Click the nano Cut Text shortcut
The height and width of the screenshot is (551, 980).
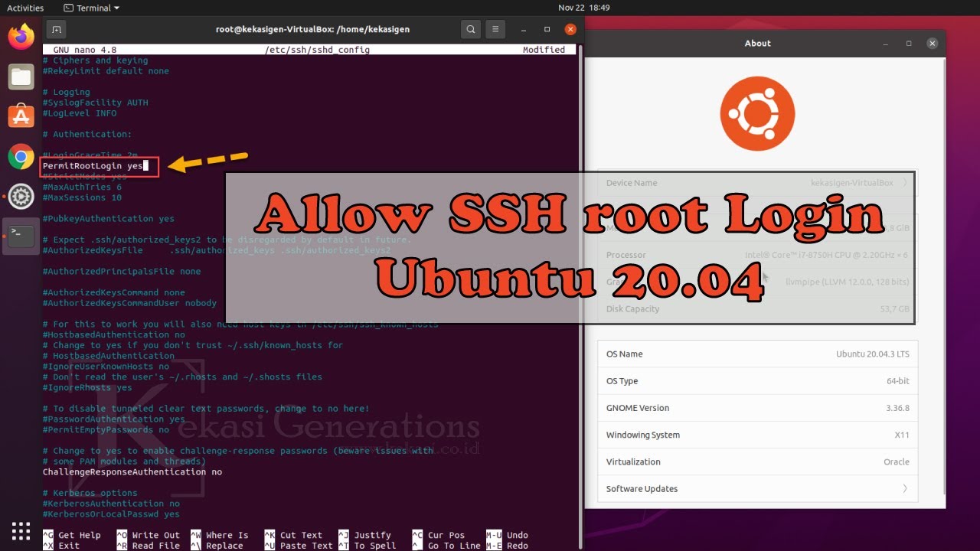(293, 535)
